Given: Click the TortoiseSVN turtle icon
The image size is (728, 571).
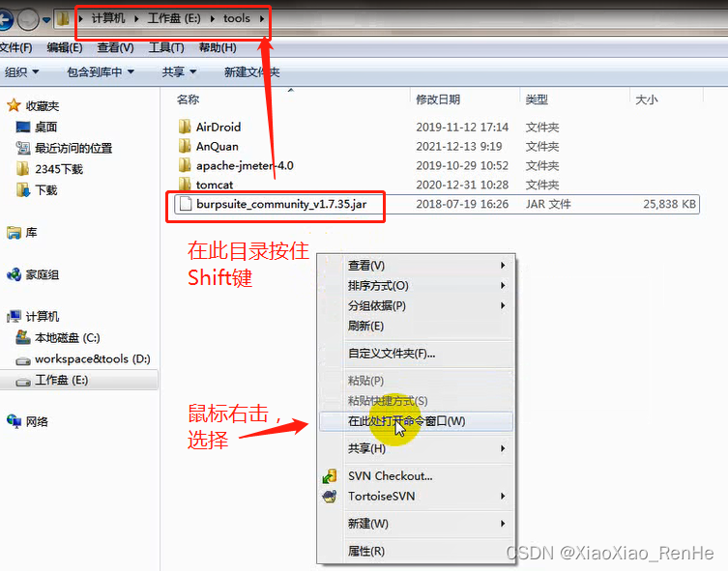Looking at the screenshot, I should (330, 497).
